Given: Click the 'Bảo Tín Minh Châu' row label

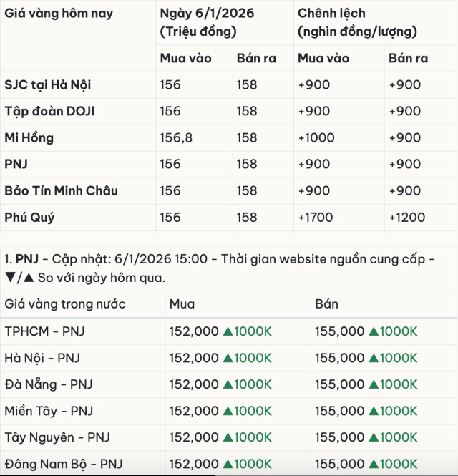Looking at the screenshot, I should point(61,191).
